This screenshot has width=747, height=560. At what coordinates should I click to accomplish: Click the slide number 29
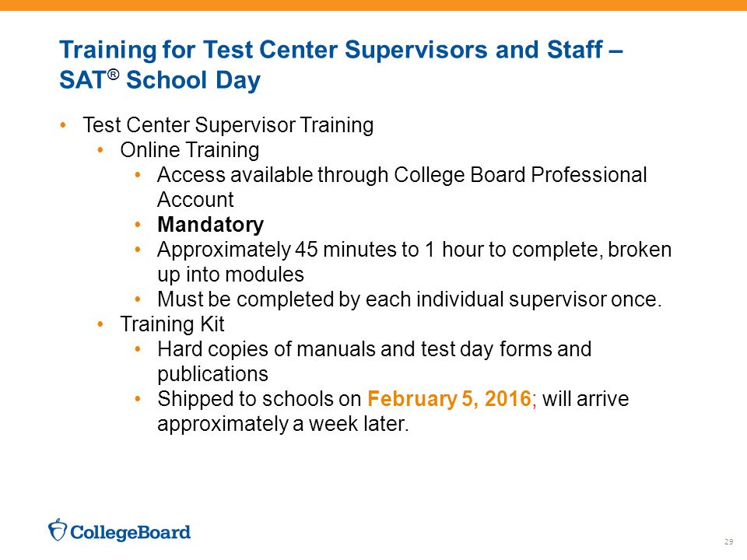pyautogui.click(x=728, y=541)
